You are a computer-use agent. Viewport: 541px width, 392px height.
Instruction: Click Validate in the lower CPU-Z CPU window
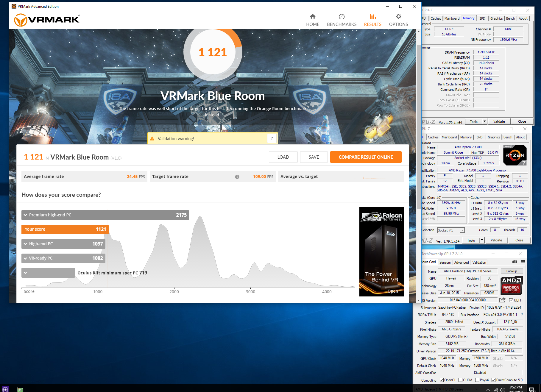click(x=496, y=240)
